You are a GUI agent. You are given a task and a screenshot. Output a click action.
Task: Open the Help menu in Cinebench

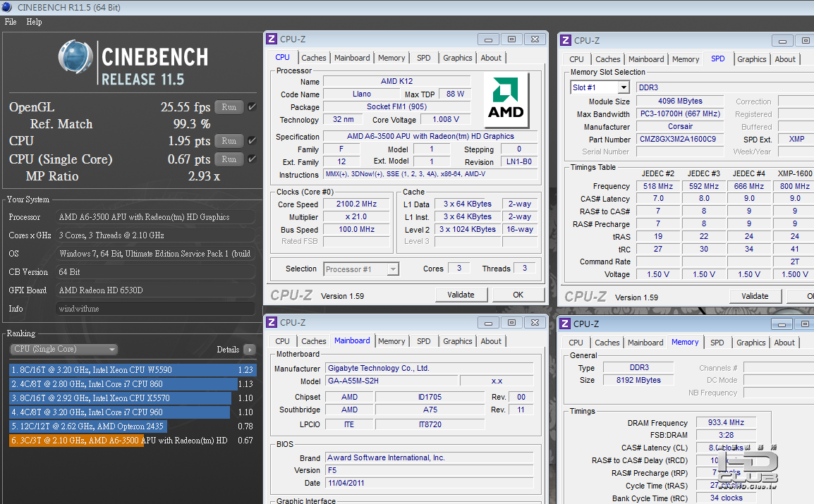35,22
